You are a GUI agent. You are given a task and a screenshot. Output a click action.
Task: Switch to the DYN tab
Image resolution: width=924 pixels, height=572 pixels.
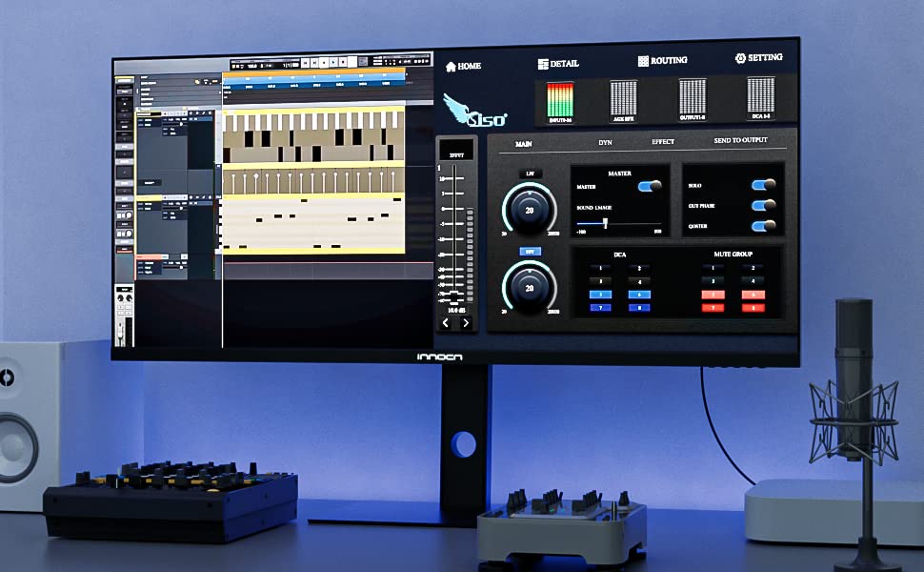pyautogui.click(x=605, y=143)
